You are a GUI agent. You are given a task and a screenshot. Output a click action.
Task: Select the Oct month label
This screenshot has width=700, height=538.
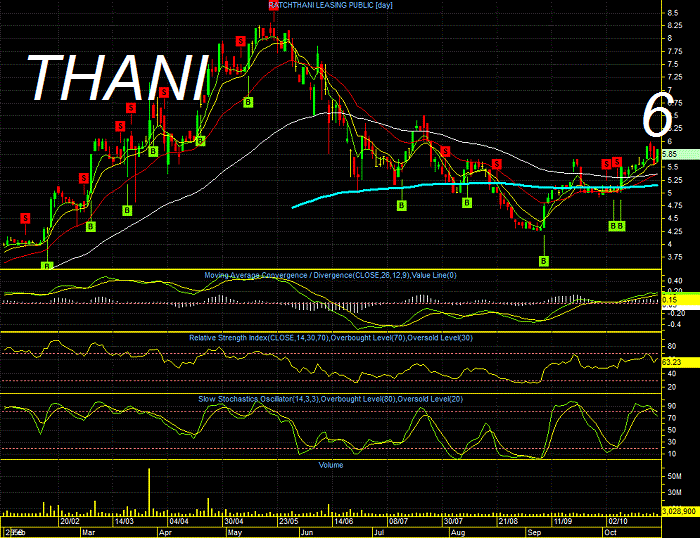(610, 533)
